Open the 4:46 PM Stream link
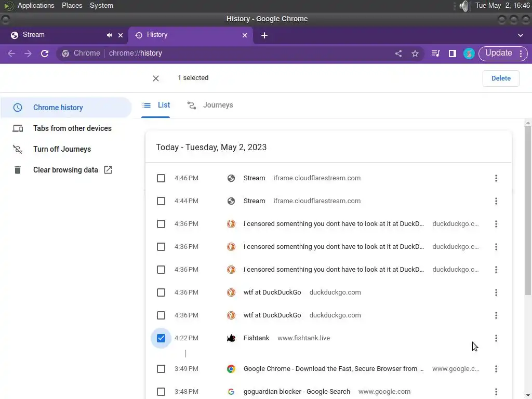 (x=254, y=178)
